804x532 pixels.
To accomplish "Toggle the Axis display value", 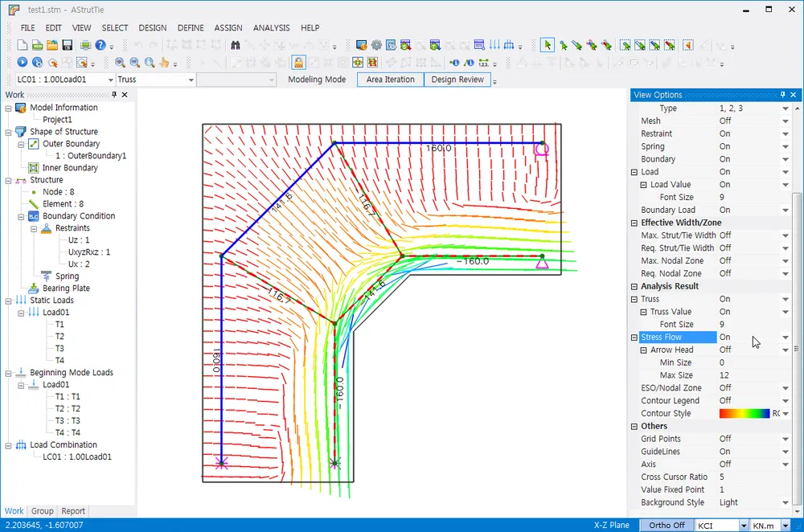I will point(753,464).
